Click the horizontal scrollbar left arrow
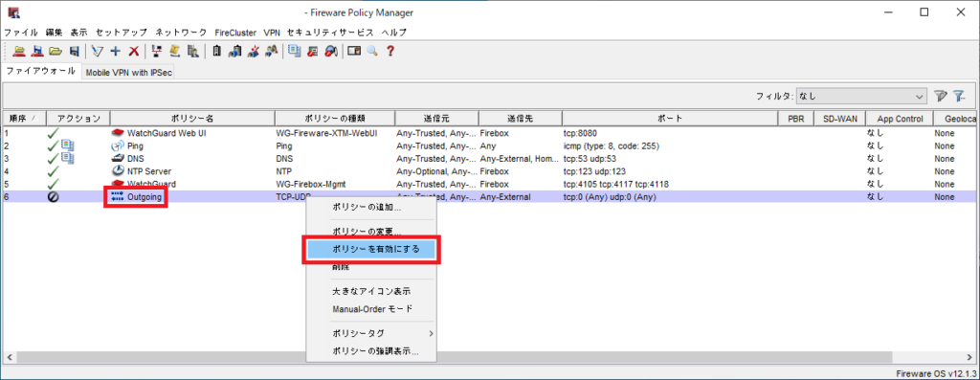Image resolution: width=980 pixels, height=380 pixels. click(x=9, y=357)
